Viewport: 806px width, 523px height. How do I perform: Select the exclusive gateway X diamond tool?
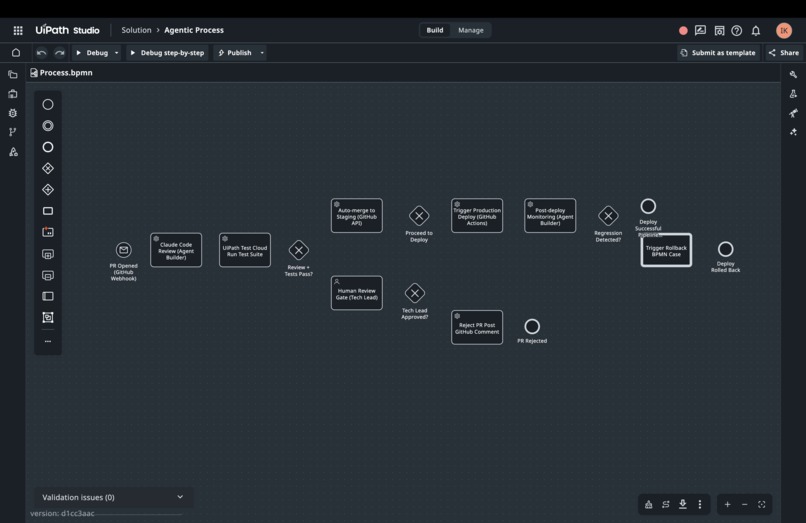tap(48, 168)
